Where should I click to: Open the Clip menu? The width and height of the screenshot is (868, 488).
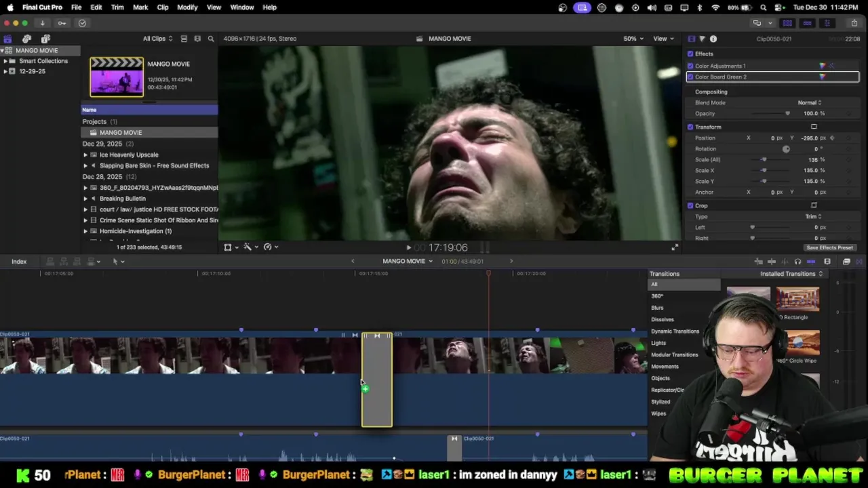click(163, 7)
